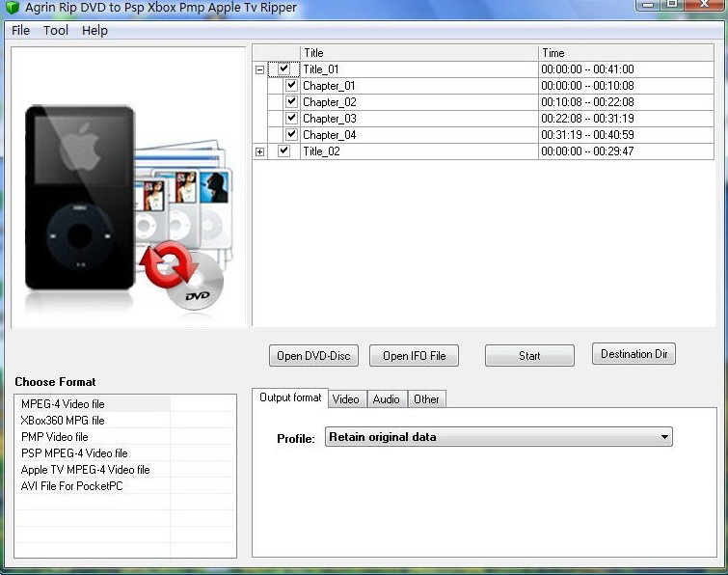Open the Profile dropdown list
Image resolution: width=728 pixels, height=575 pixels.
click(499, 437)
